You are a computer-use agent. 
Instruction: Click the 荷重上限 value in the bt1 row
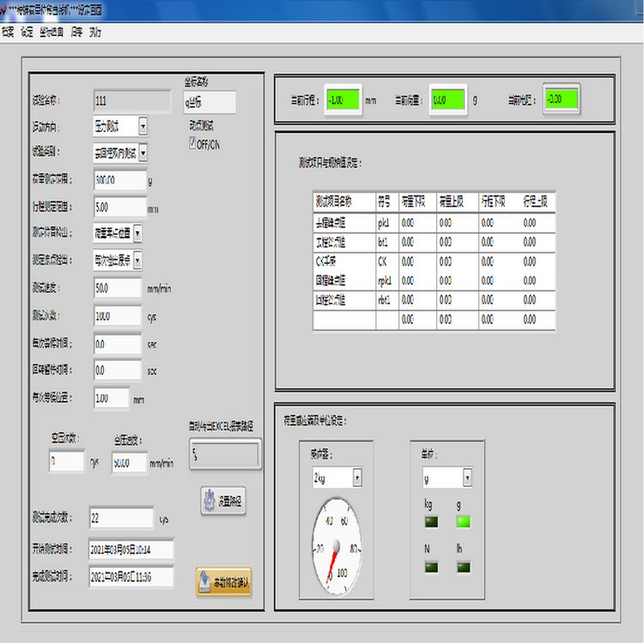coord(458,242)
